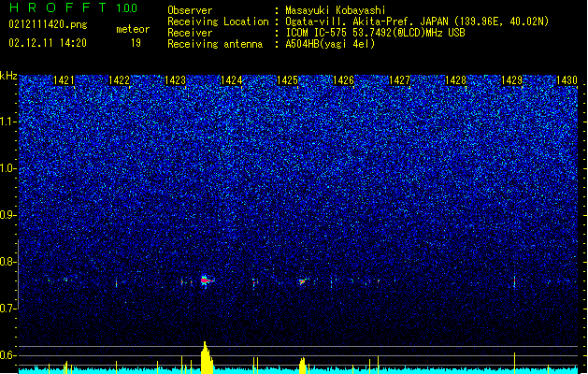The image size is (588, 374).
Task: Click the 1427 time marker
Action: point(399,80)
